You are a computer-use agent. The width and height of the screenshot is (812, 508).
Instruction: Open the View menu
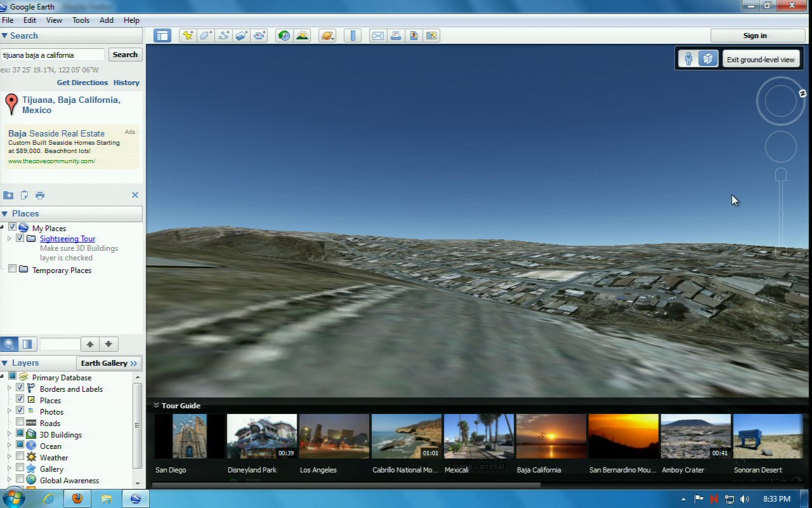(54, 20)
